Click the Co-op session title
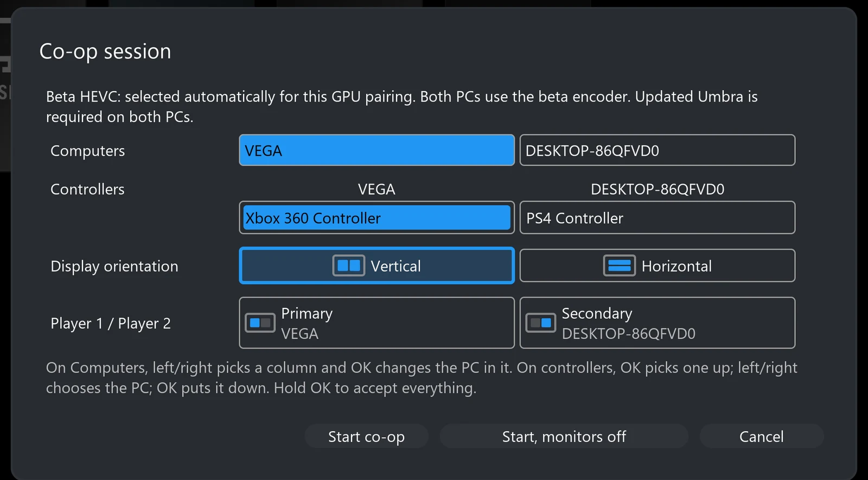 [105, 52]
